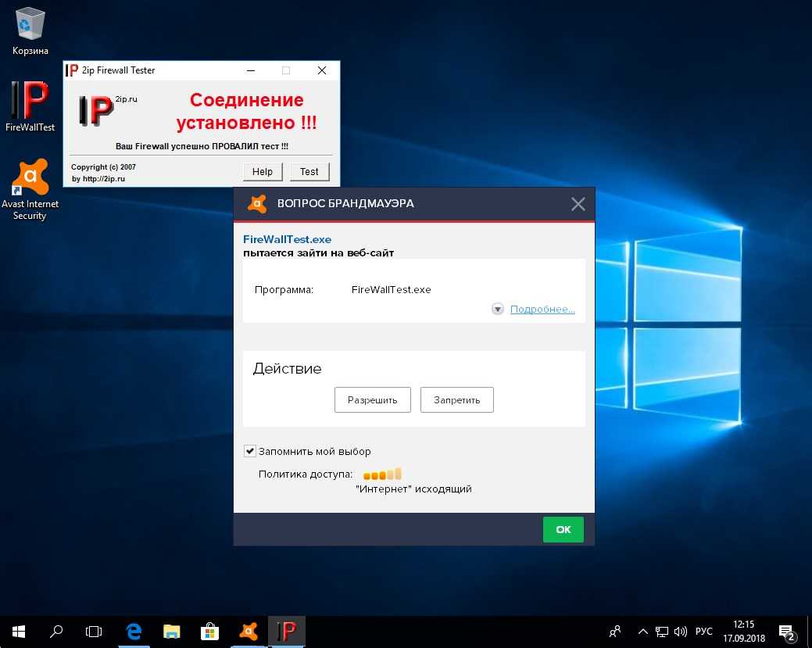The width and height of the screenshot is (812, 648).
Task: Open the 'Подробнее...' link
Action: (542, 310)
